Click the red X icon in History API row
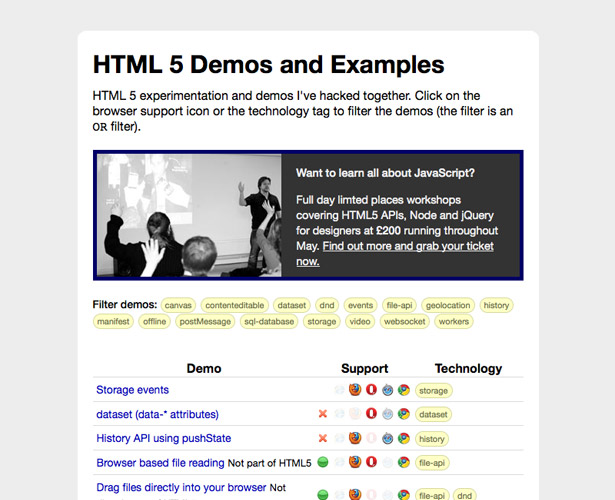Viewport: 615px width, 500px height. click(323, 438)
